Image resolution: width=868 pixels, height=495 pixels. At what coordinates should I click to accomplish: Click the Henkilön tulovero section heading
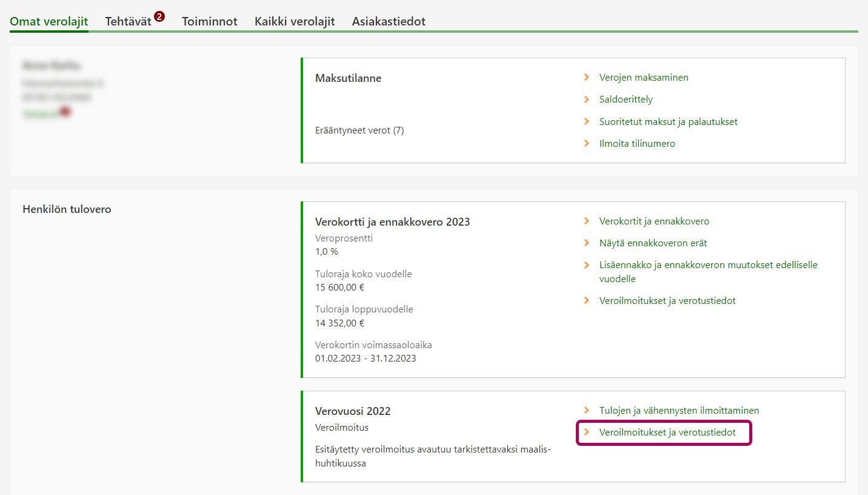(x=67, y=210)
